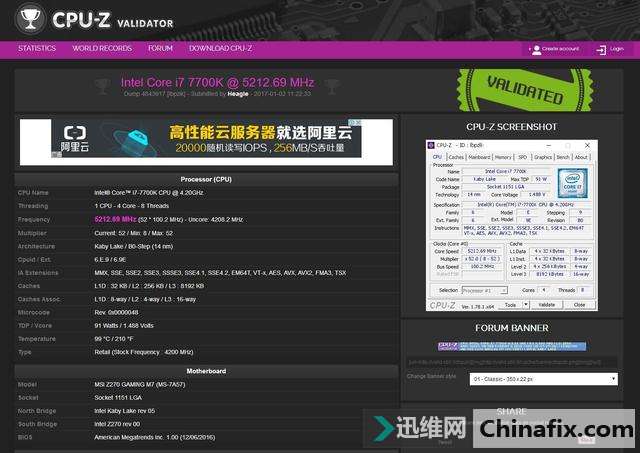Select Bench tab in CPU-Z screenshot
The image size is (640, 453).
[x=563, y=157]
